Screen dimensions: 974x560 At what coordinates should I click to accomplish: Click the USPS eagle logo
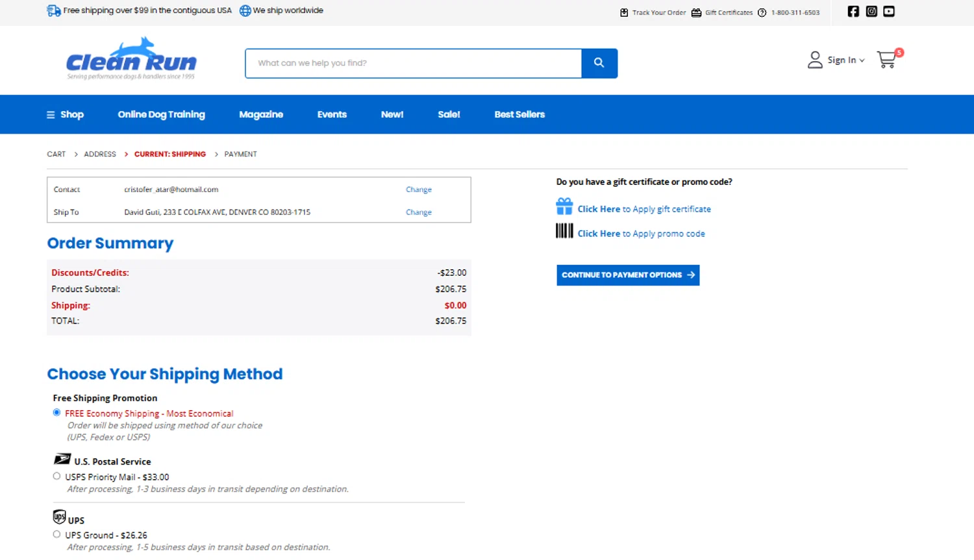point(62,459)
